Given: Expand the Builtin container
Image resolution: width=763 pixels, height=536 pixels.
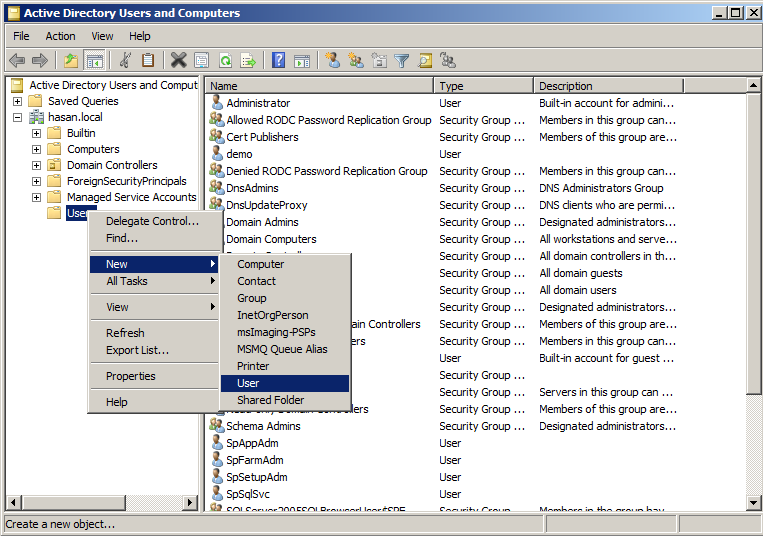Looking at the screenshot, I should click(x=36, y=133).
